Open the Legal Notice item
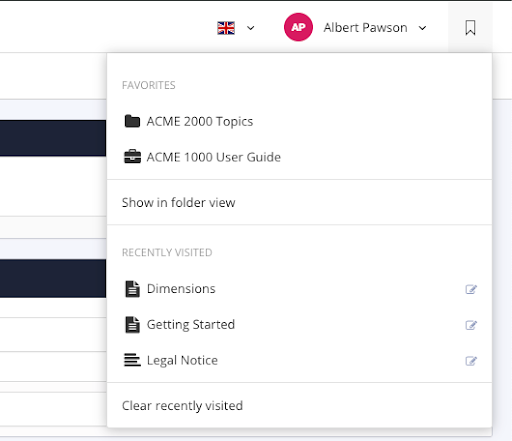Screen dimensions: 512x441 tap(182, 361)
